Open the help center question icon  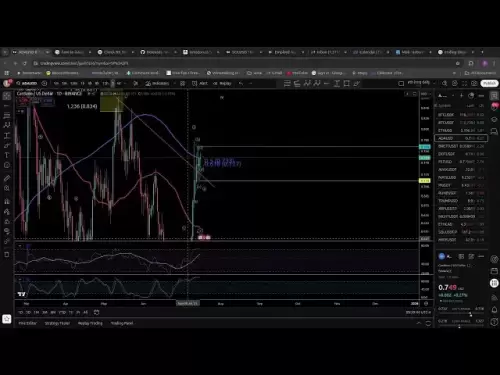click(x=494, y=322)
